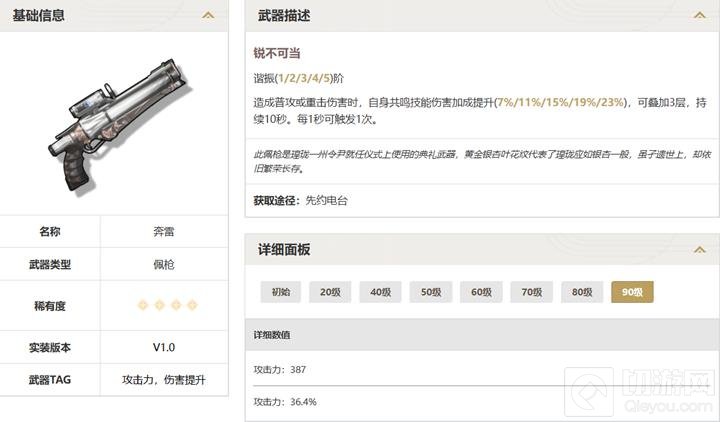This screenshot has height=422, width=720.
Task: Click the 锐不可当 skill title
Action: [x=277, y=53]
